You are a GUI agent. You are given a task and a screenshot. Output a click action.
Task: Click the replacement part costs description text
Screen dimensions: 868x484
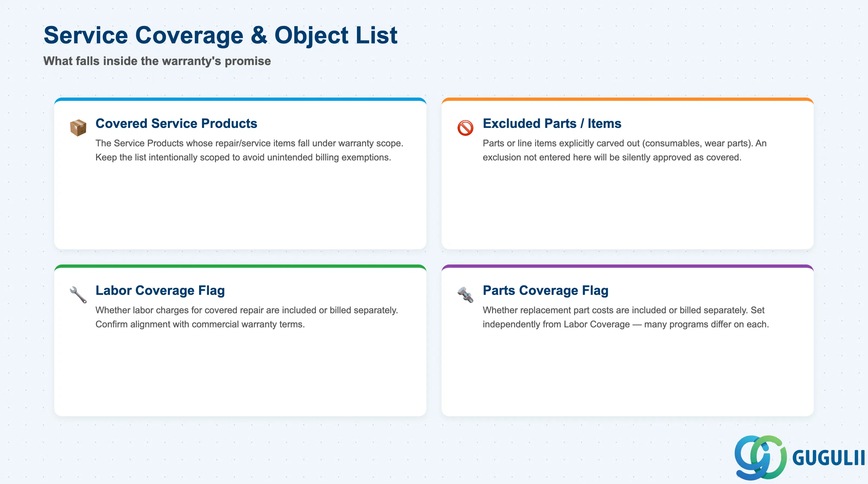tap(626, 317)
